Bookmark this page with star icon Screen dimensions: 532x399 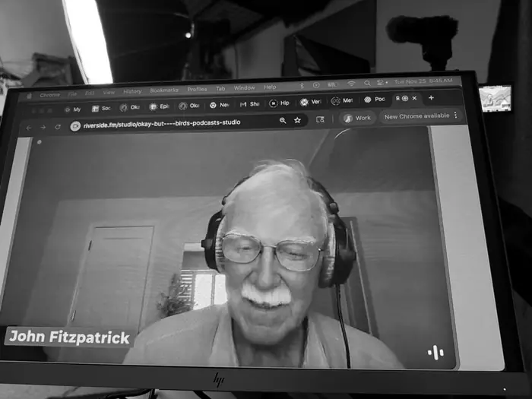298,120
